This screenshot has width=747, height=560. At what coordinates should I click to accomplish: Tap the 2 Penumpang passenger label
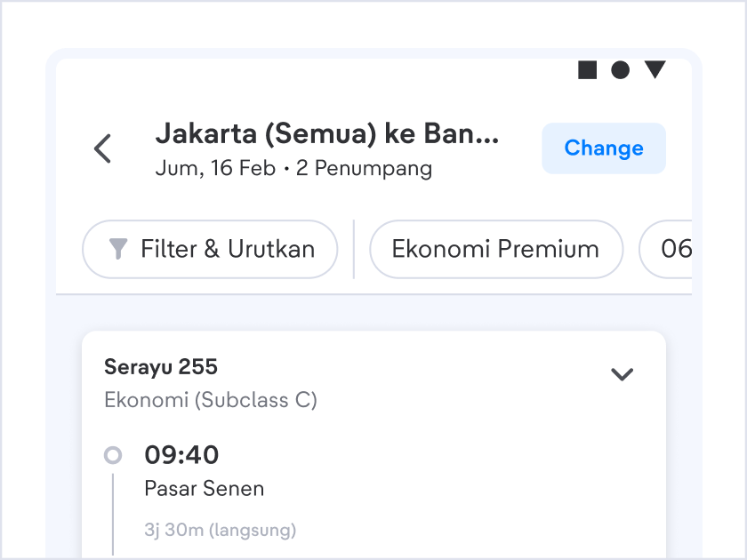[364, 168]
